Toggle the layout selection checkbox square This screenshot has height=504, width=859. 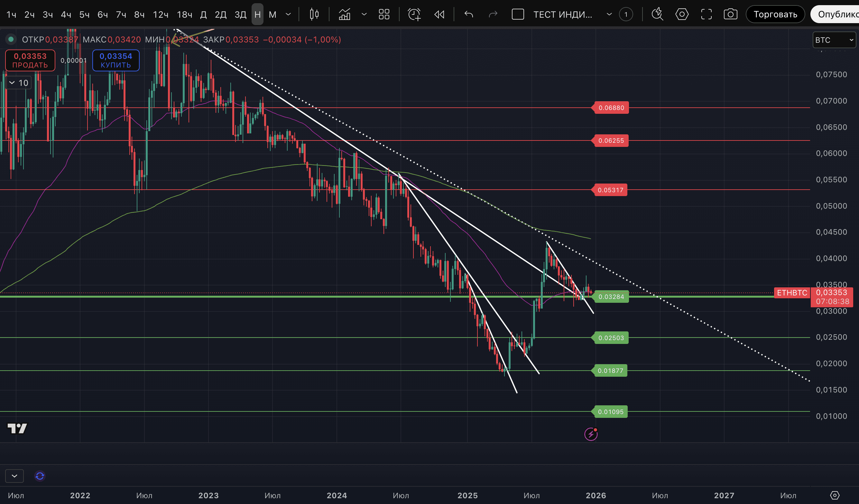point(518,14)
